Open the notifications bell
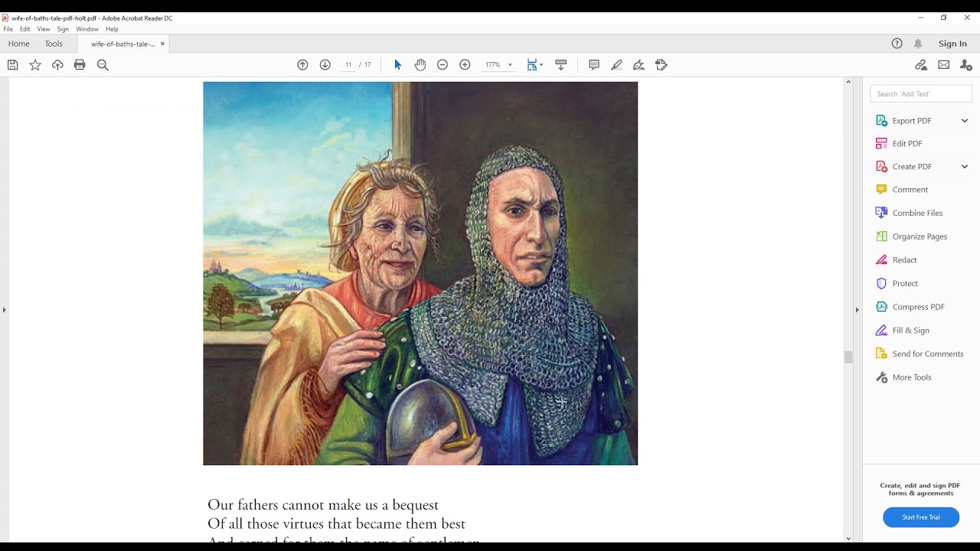The width and height of the screenshot is (980, 551). (918, 44)
